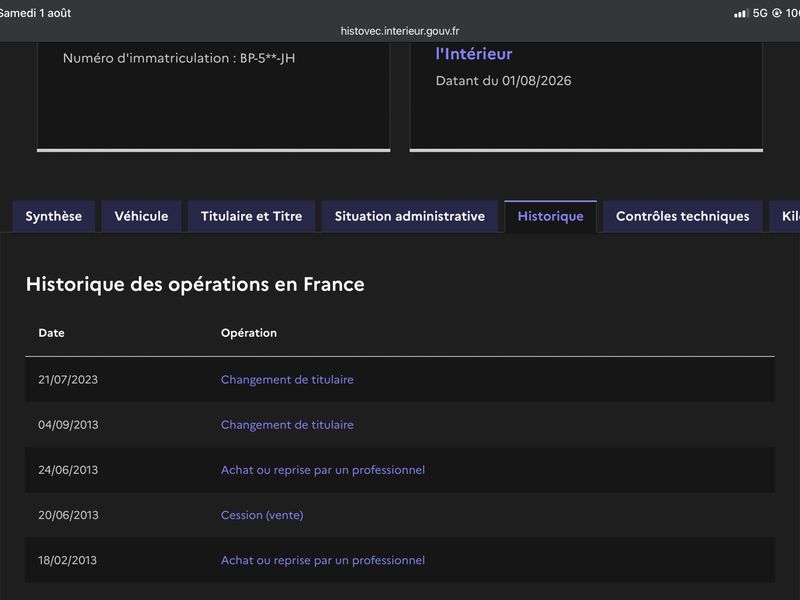Click the date 21/07/2023
This screenshot has width=800, height=600.
68,380
